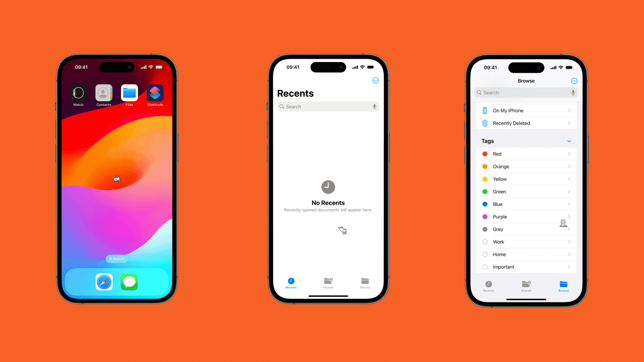Collapse the Tags section
644x362 pixels.
pyautogui.click(x=569, y=140)
